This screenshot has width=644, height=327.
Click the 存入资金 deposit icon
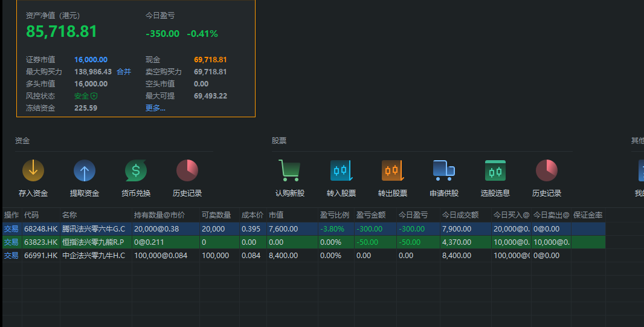(x=33, y=170)
